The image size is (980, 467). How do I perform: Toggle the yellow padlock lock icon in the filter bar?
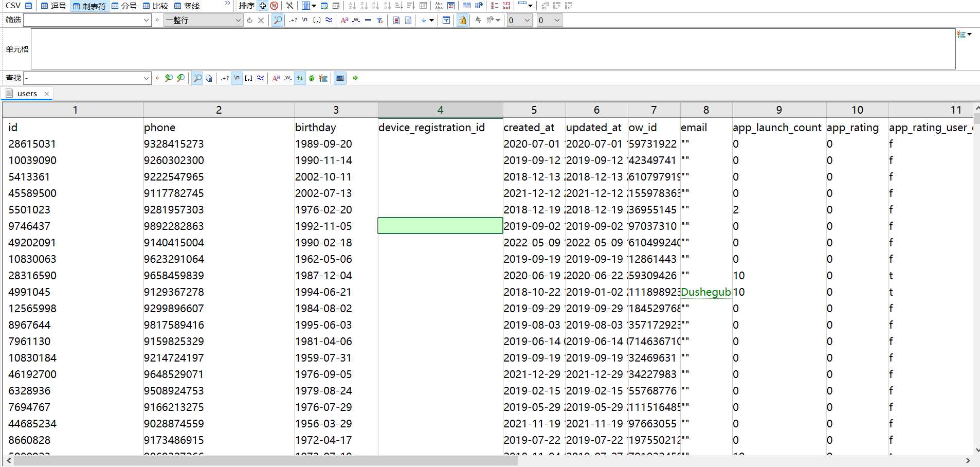click(x=463, y=20)
